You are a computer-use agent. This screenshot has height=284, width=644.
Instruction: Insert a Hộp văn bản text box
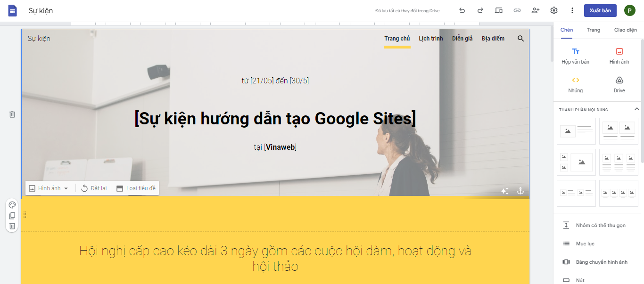[x=576, y=56]
